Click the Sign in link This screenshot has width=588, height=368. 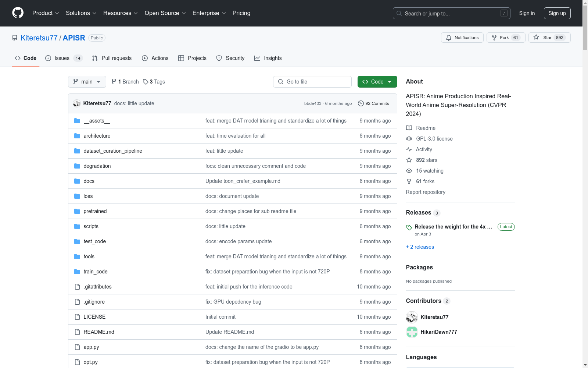click(527, 13)
